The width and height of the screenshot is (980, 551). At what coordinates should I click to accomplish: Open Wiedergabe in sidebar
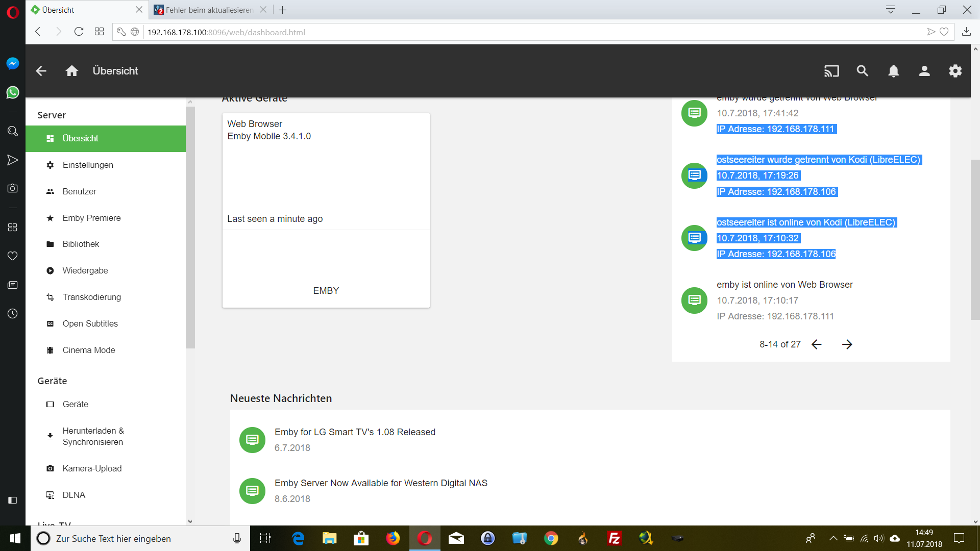click(106, 270)
